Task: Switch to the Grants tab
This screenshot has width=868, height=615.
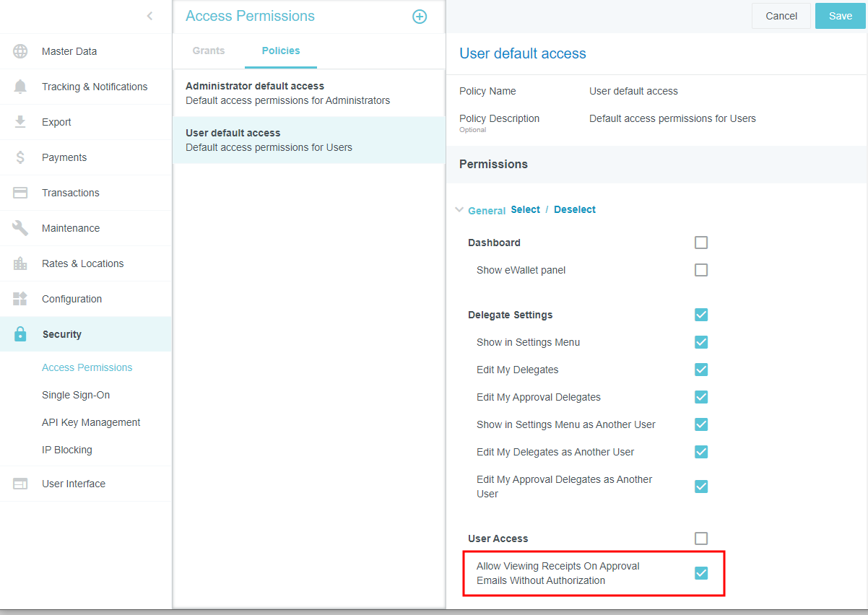Action: [x=209, y=51]
